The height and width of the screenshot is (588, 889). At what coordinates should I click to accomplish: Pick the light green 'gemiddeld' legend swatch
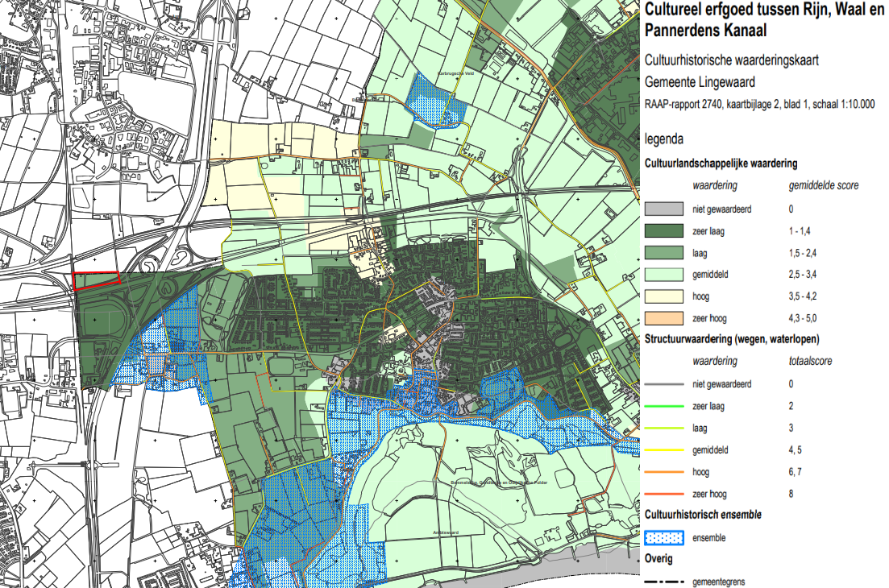pos(664,274)
